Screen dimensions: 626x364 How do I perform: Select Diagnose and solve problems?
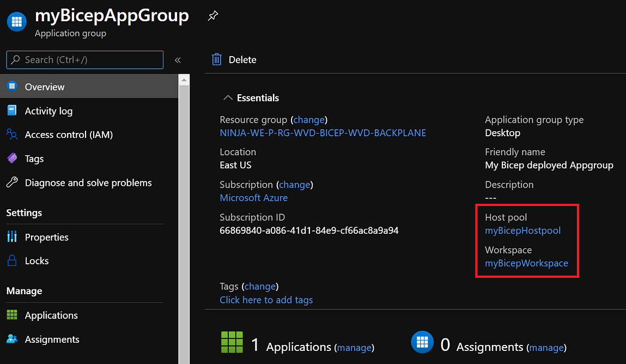89,183
